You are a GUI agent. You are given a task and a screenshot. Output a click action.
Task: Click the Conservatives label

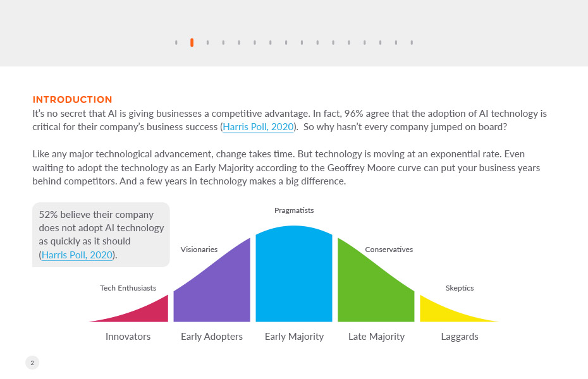[389, 250]
